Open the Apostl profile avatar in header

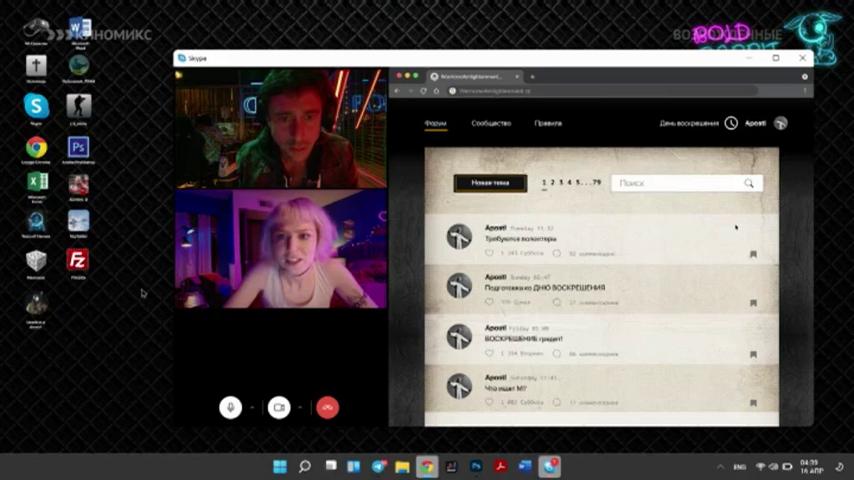point(780,123)
